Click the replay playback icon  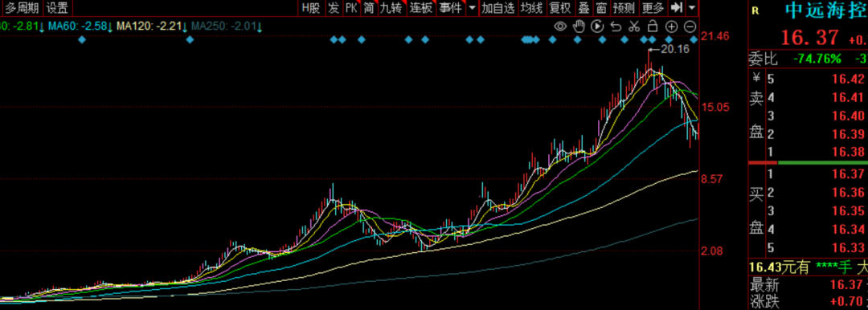click(x=596, y=26)
